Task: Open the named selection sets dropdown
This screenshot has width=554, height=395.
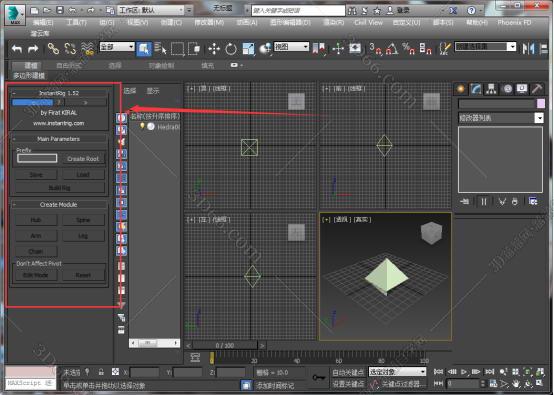Action: pos(485,47)
